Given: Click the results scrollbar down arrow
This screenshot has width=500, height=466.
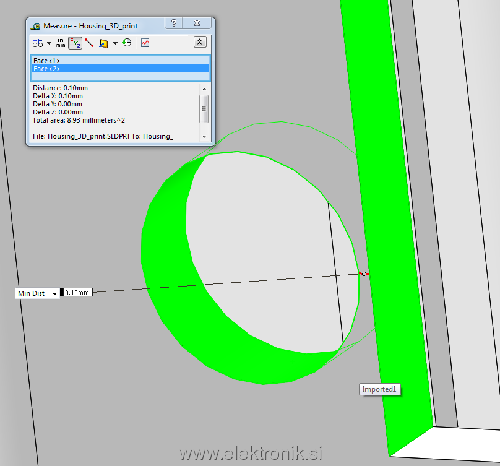Looking at the screenshot, I should [204, 137].
